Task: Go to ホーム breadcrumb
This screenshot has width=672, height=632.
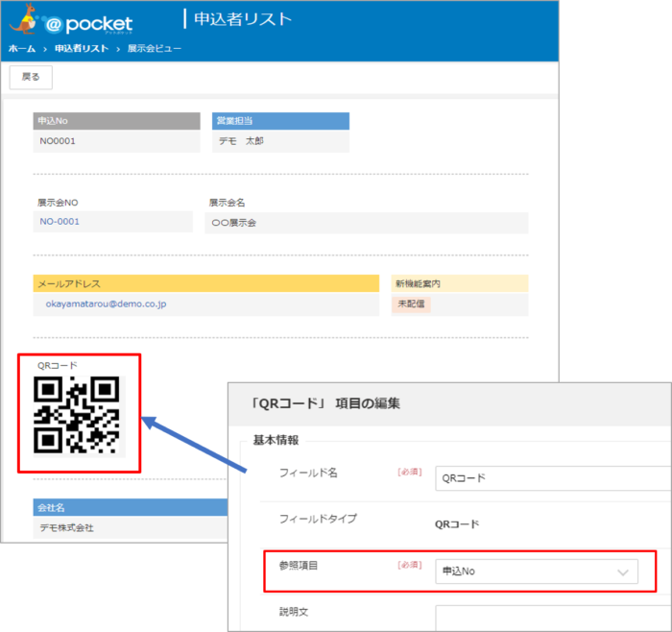Action: point(22,48)
